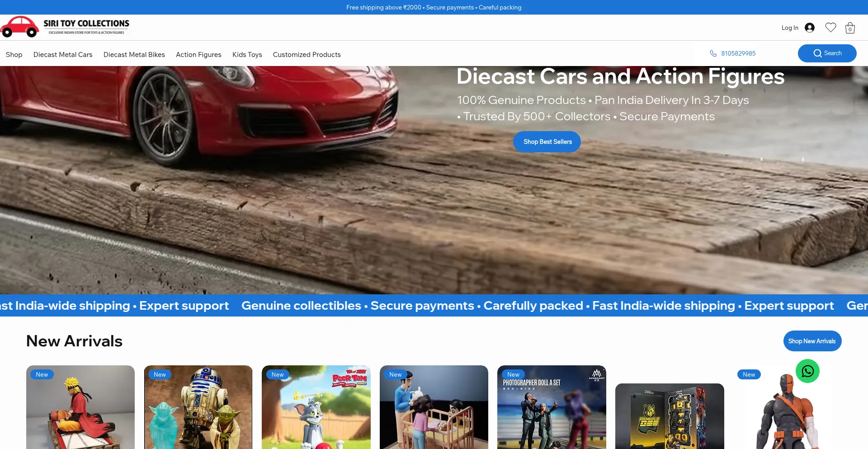
Task: Click the magnifier in Search button
Action: coord(817,53)
